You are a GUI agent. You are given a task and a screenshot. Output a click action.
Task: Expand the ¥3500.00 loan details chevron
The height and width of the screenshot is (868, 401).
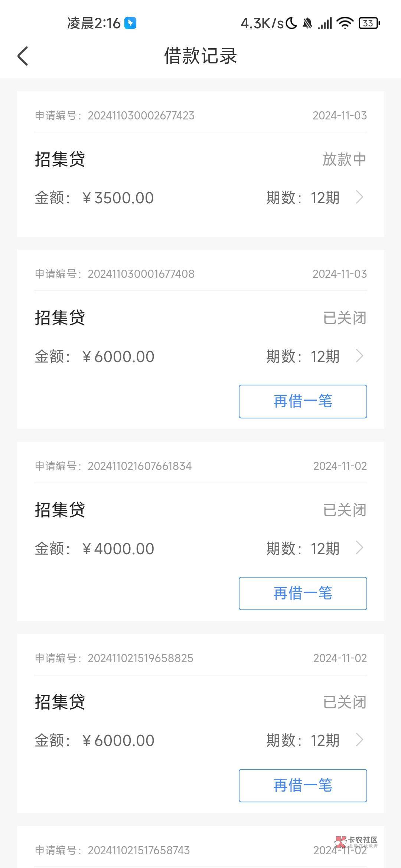pos(359,197)
